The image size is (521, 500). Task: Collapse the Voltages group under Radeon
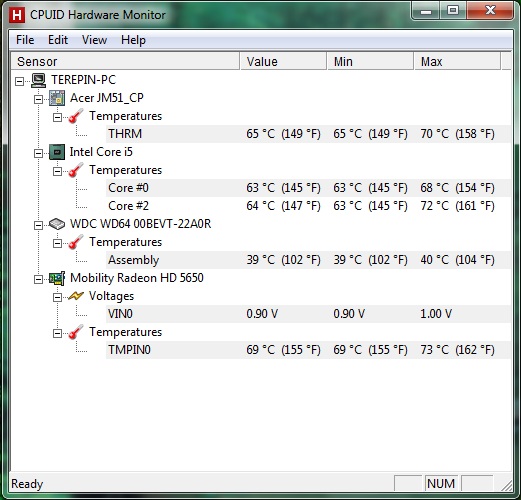tap(58, 297)
